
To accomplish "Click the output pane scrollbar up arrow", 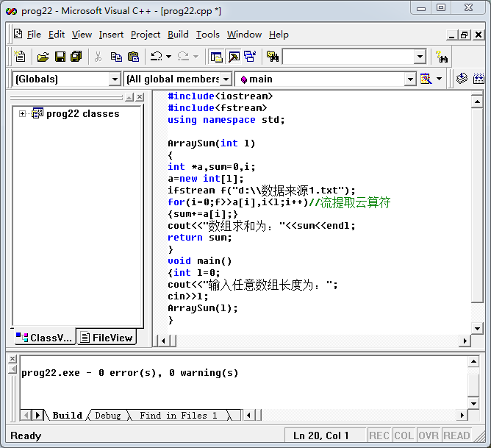I will pos(473,361).
